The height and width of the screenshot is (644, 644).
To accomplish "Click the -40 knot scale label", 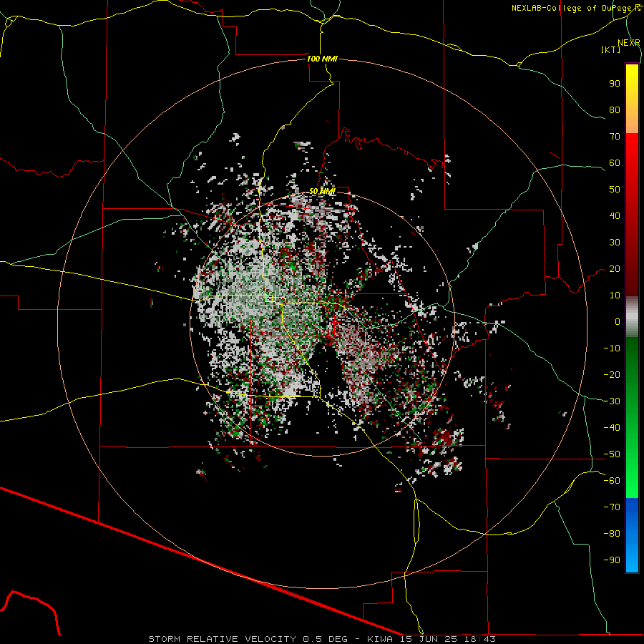I will click(612, 428).
